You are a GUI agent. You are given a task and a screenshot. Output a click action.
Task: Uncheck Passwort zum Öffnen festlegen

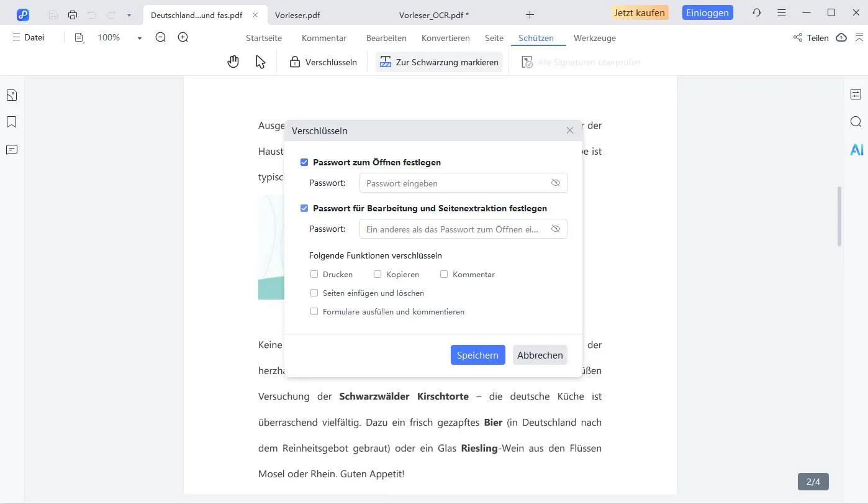(304, 162)
